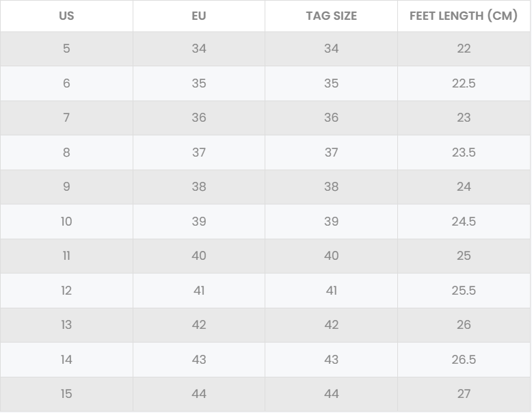Pick the 24.5 feet length cell

click(464, 222)
